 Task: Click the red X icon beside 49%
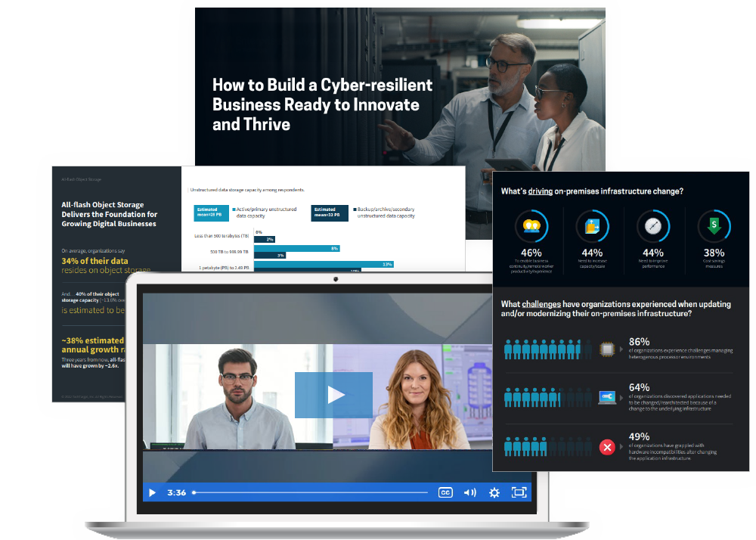[x=607, y=448]
